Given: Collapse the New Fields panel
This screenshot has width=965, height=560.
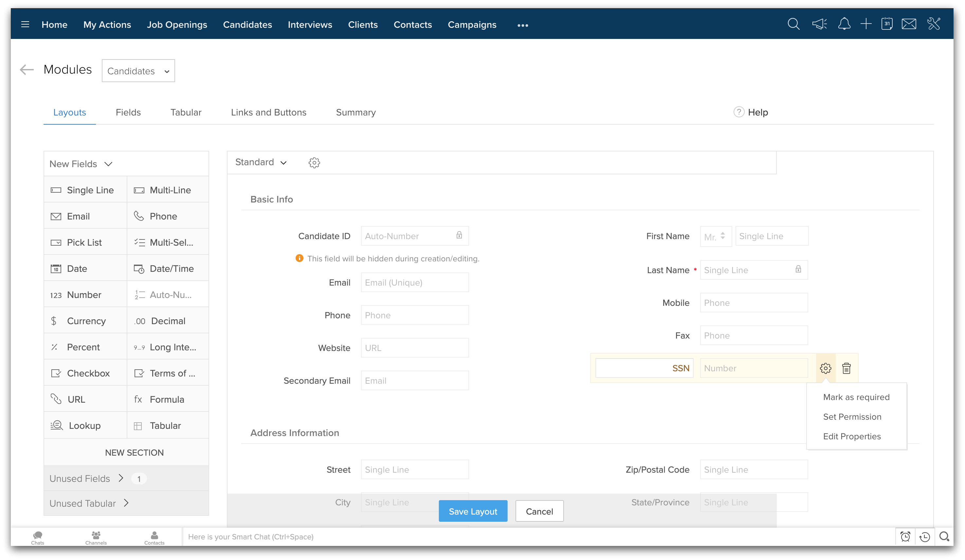Looking at the screenshot, I should click(81, 164).
